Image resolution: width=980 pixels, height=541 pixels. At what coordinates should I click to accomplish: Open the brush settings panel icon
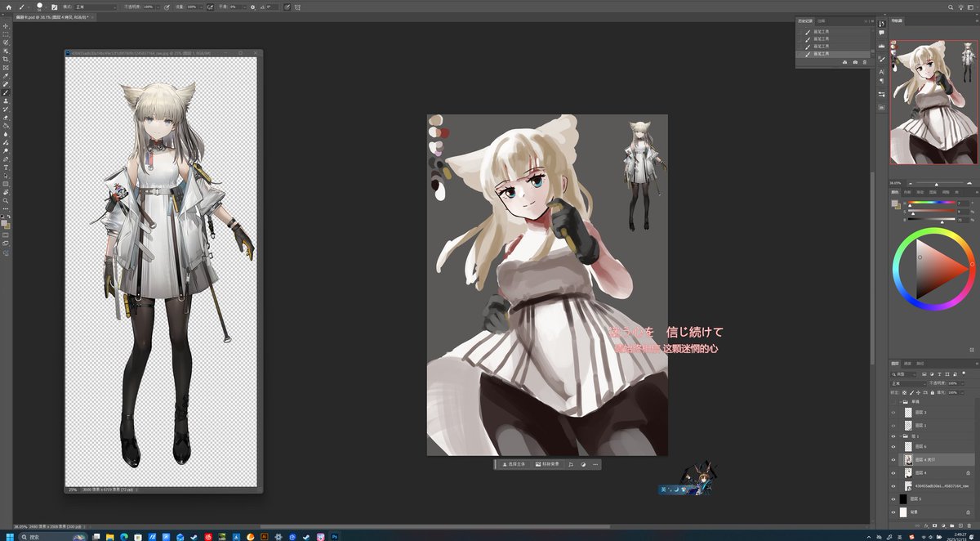tap(54, 7)
